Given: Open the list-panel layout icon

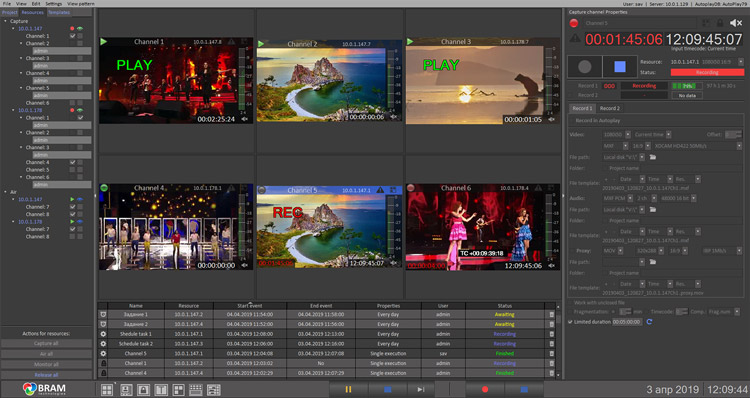Looking at the screenshot, I should [x=214, y=390].
